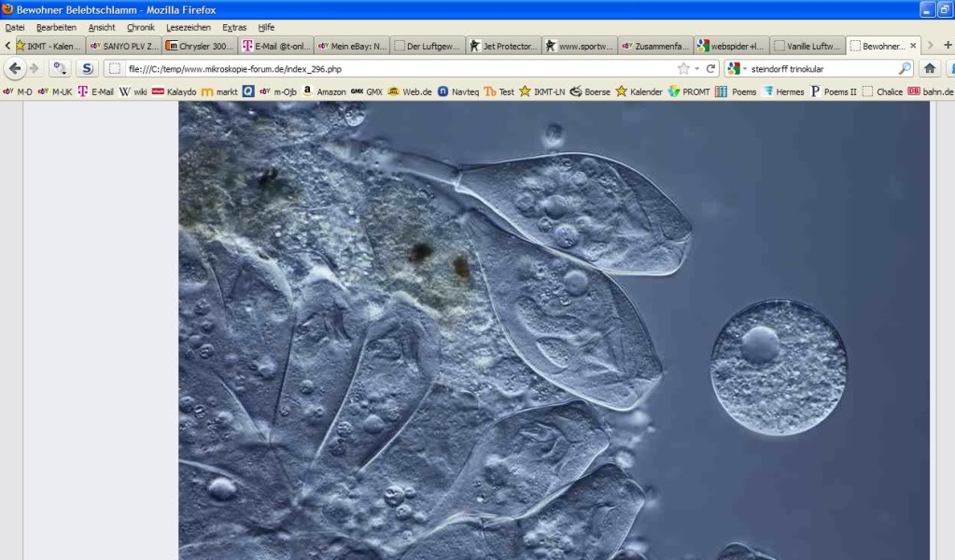This screenshot has width=955, height=560.
Task: Open the Extras menu
Action: pyautogui.click(x=234, y=27)
